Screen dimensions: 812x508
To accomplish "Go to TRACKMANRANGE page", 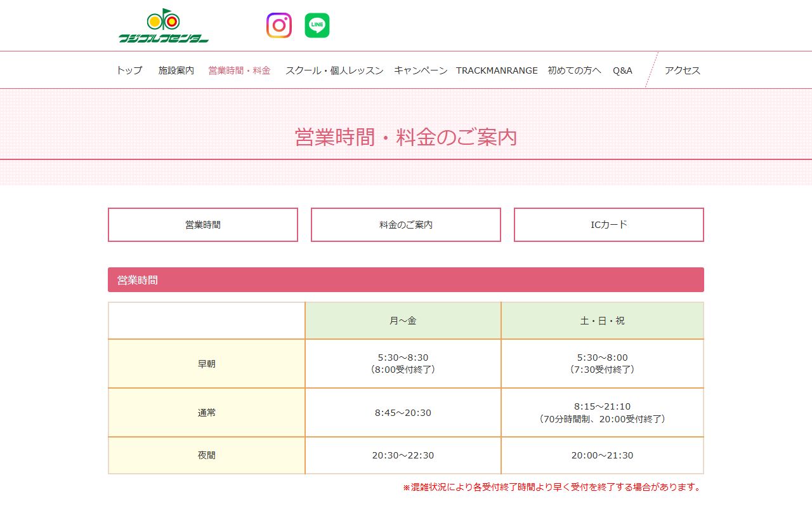I will coord(497,70).
